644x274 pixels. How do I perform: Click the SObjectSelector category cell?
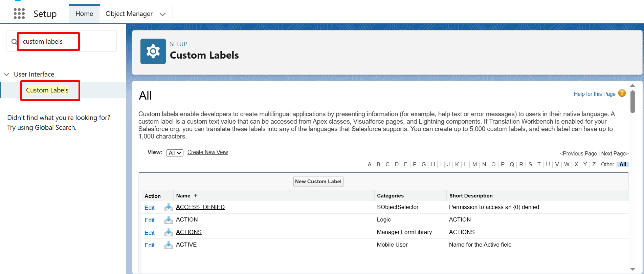pyautogui.click(x=398, y=207)
